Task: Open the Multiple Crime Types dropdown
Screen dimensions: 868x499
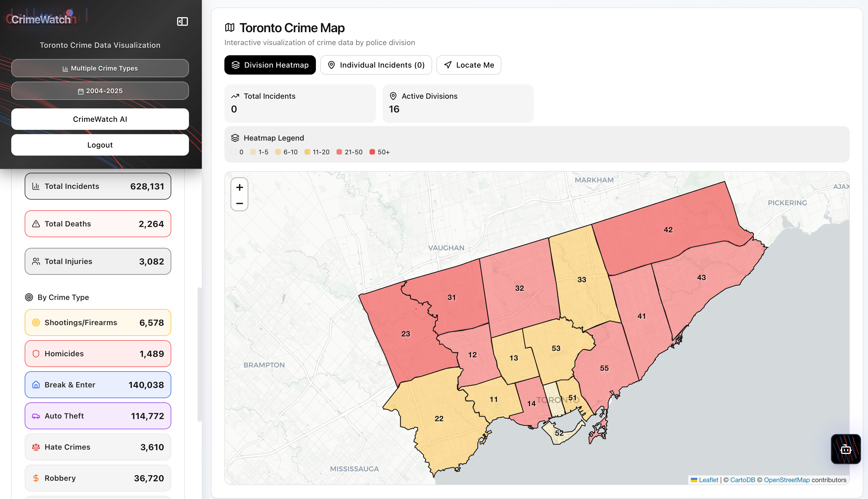Action: [x=100, y=68]
